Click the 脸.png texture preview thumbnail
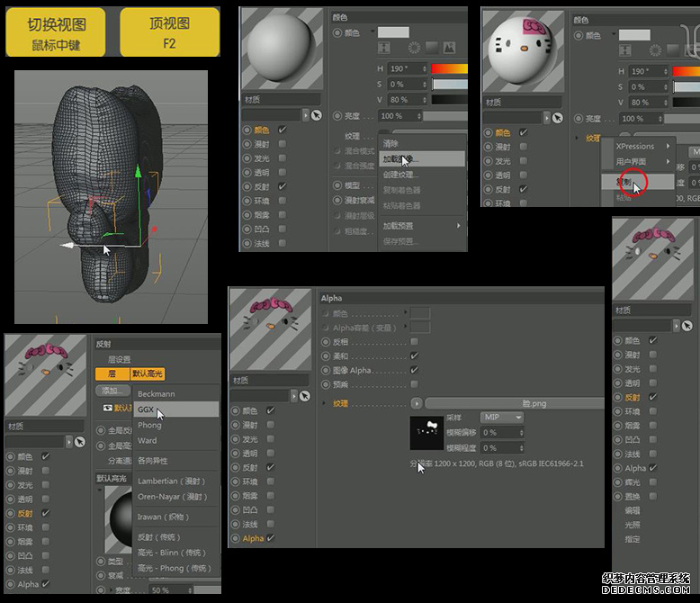The height and width of the screenshot is (603, 700). pos(426,433)
